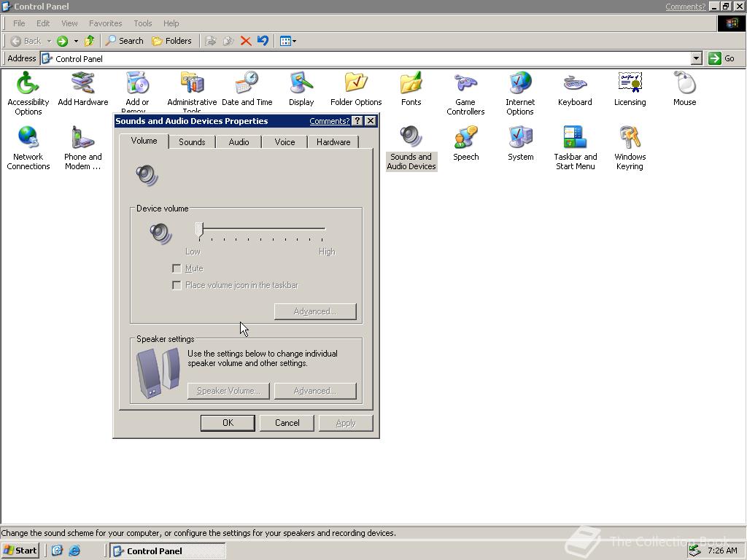This screenshot has width=747, height=560.
Task: Click Advanced button under Device volume
Action: (315, 311)
